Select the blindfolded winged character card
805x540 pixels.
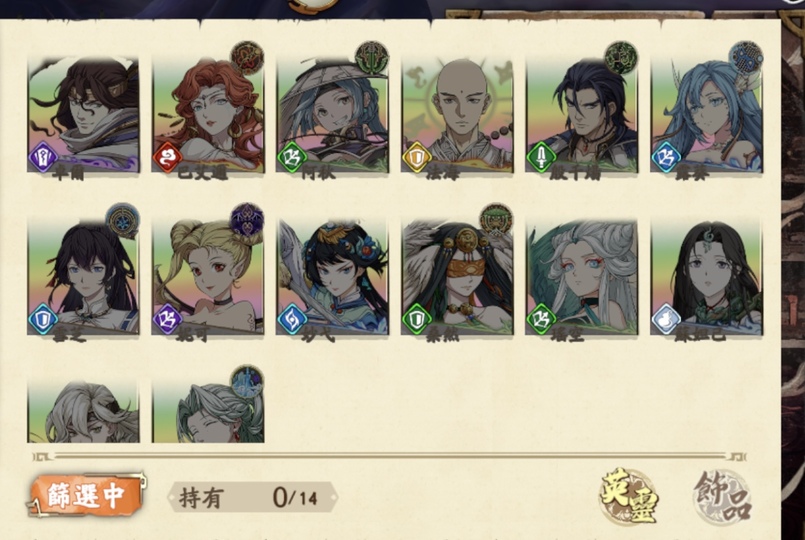[x=457, y=277]
